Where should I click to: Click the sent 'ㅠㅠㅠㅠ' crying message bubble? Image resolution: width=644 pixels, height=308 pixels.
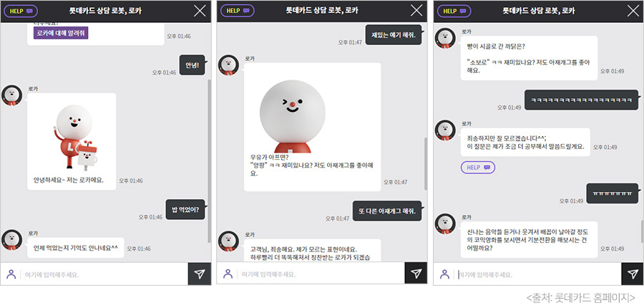click(613, 193)
